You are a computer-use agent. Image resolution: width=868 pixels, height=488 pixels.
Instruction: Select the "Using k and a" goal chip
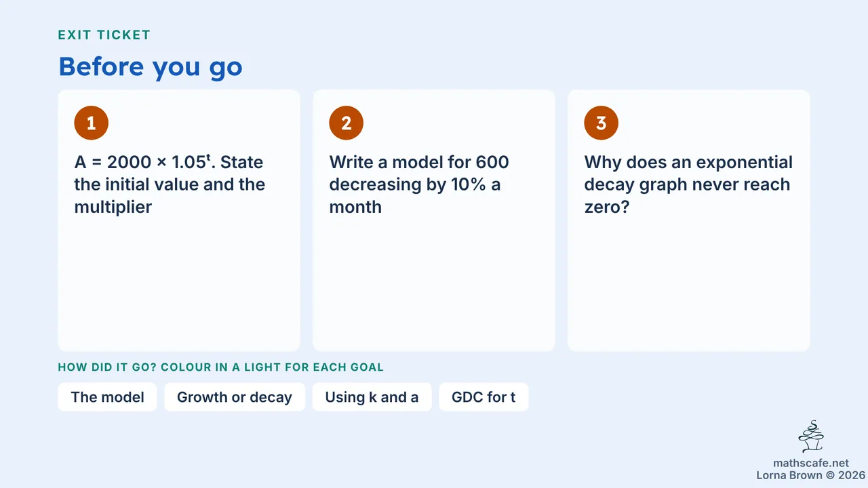(x=372, y=397)
